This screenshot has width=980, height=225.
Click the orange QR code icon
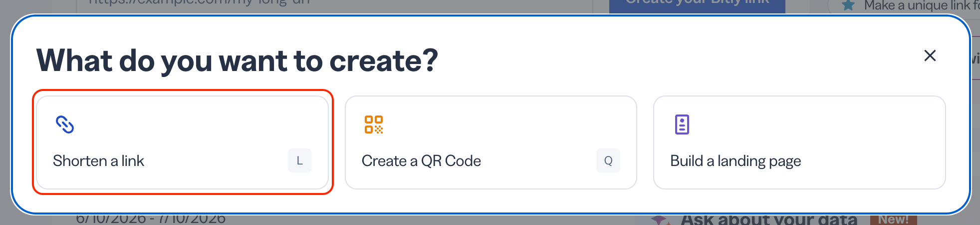tap(374, 124)
